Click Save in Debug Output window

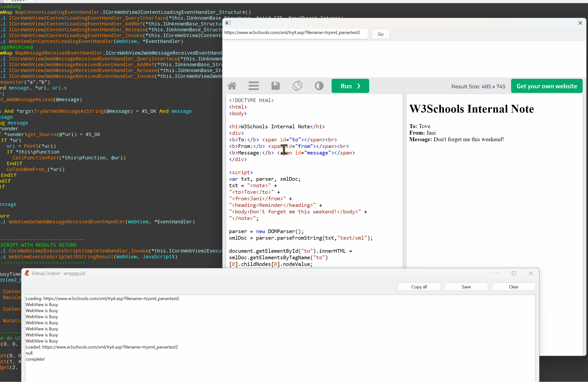[x=466, y=287]
